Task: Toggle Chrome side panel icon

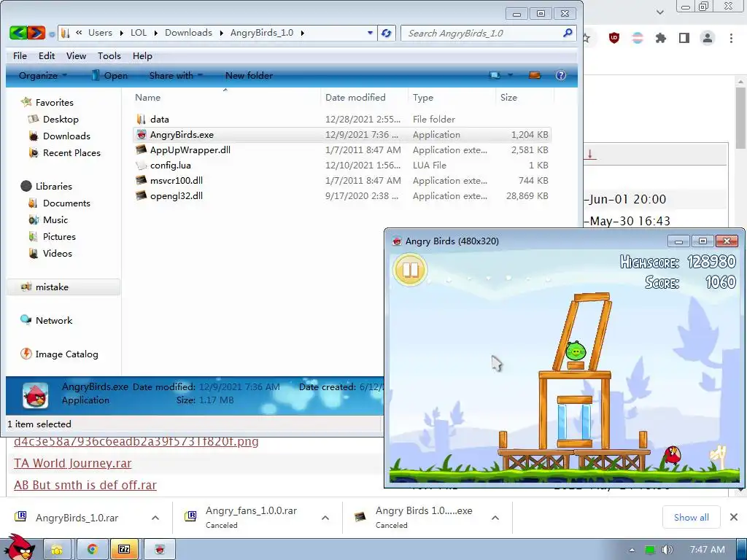Action: [684, 38]
